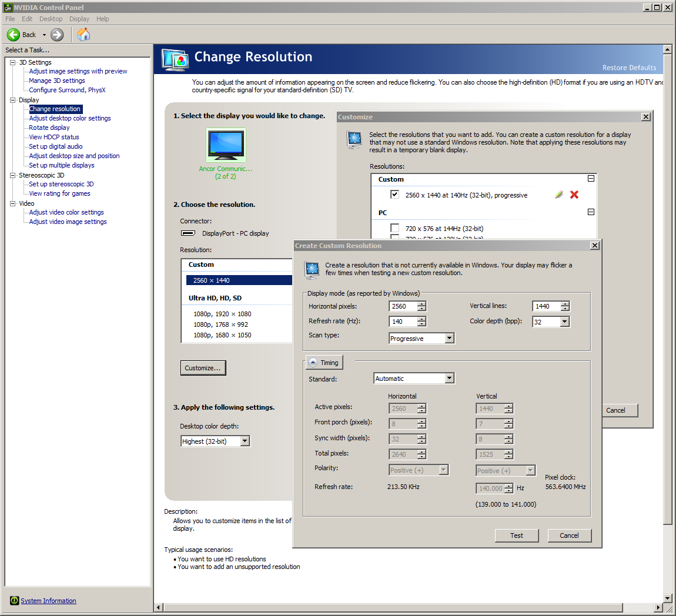Open the Display menu

[x=79, y=19]
